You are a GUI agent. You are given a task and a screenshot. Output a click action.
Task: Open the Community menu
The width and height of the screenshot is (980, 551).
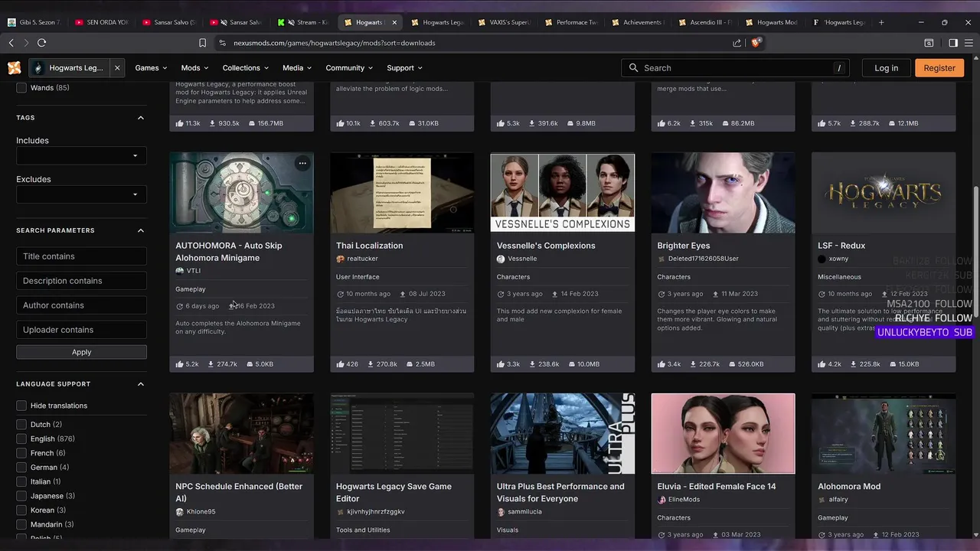pyautogui.click(x=349, y=68)
